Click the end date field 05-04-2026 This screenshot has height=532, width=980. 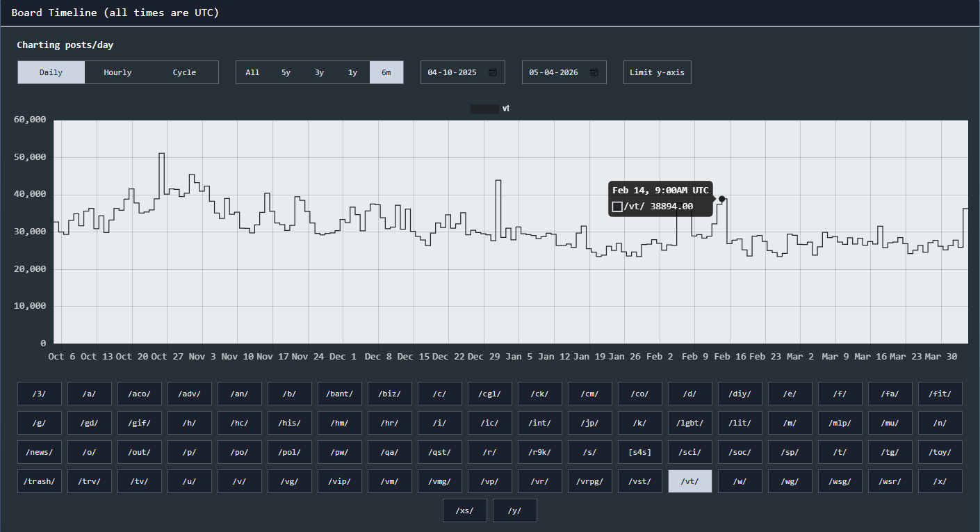coord(564,72)
